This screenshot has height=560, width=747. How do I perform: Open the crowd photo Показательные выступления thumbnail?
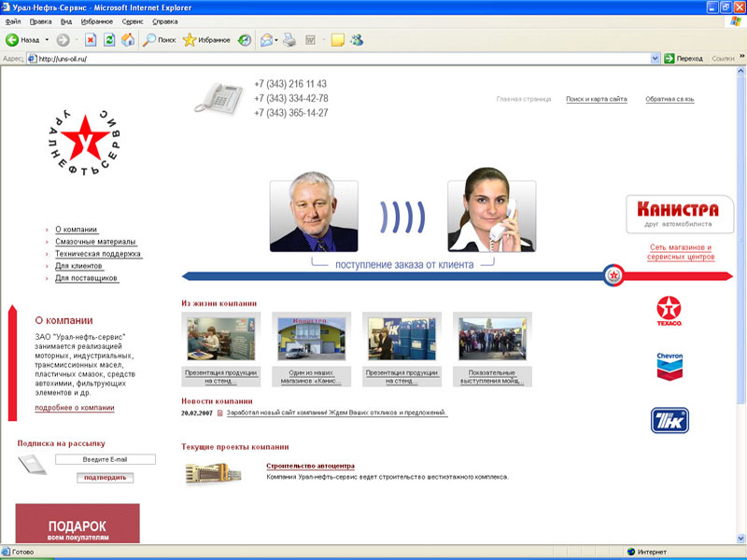point(492,339)
